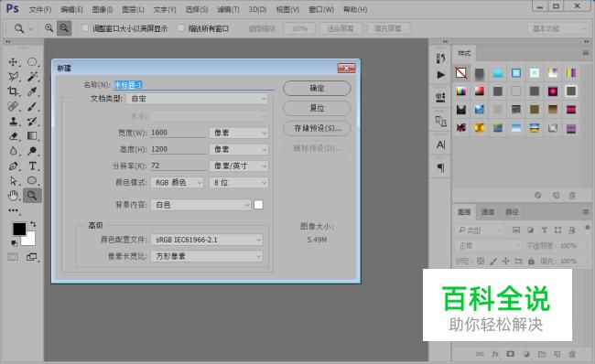
Task: Open the Actions play panel icon
Action: tap(440, 75)
